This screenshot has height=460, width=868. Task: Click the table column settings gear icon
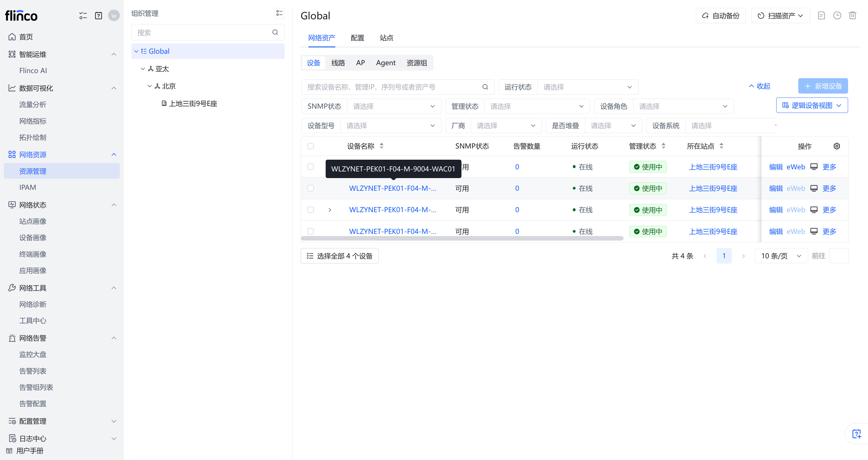[x=836, y=146]
